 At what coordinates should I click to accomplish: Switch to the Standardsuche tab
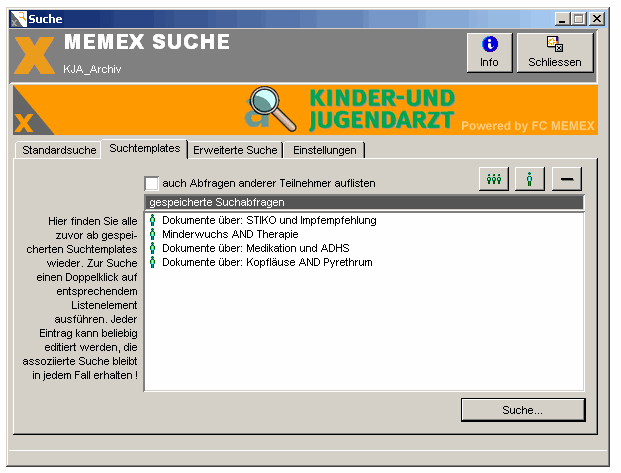point(59,150)
